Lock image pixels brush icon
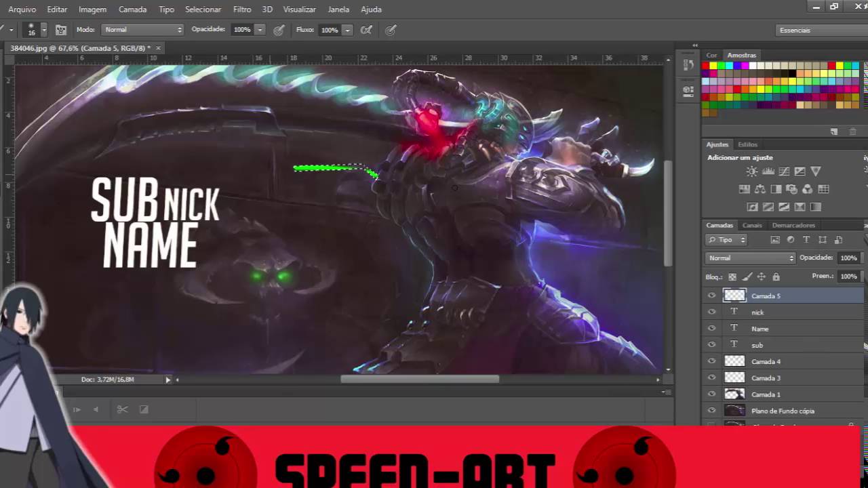The width and height of the screenshot is (868, 488). click(747, 277)
